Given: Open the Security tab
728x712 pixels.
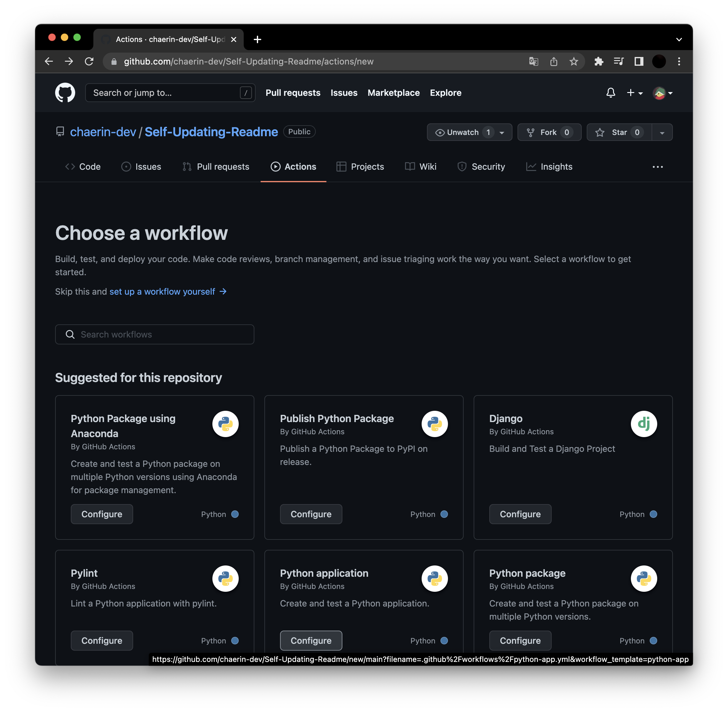Looking at the screenshot, I should pos(481,167).
